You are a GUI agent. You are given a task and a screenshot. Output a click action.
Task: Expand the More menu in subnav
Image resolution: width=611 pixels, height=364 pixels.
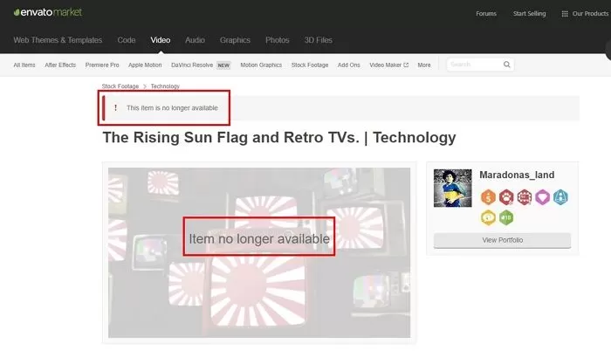(x=424, y=65)
